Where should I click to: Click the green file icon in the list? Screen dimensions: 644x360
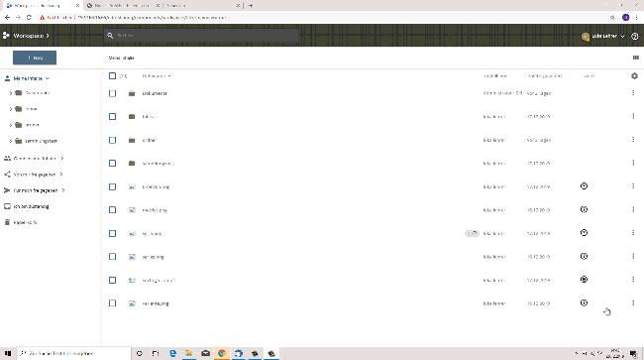pos(132,280)
